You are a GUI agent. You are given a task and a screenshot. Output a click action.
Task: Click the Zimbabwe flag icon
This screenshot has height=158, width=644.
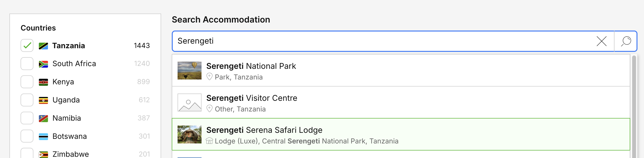click(x=43, y=155)
